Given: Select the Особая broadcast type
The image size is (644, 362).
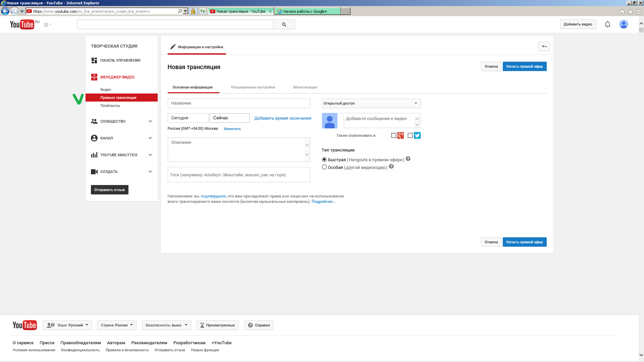Looking at the screenshot, I should [324, 167].
